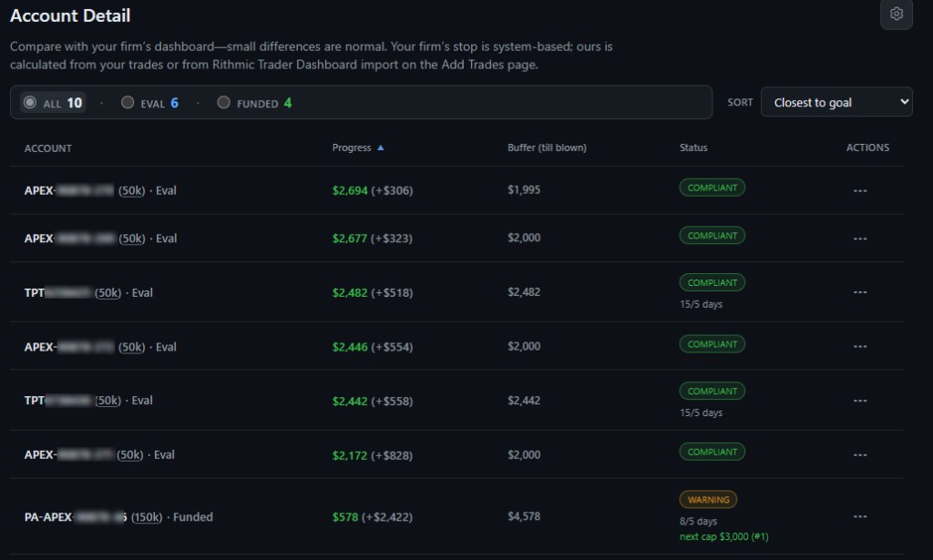Click the ACTIONS column header

[867, 148]
